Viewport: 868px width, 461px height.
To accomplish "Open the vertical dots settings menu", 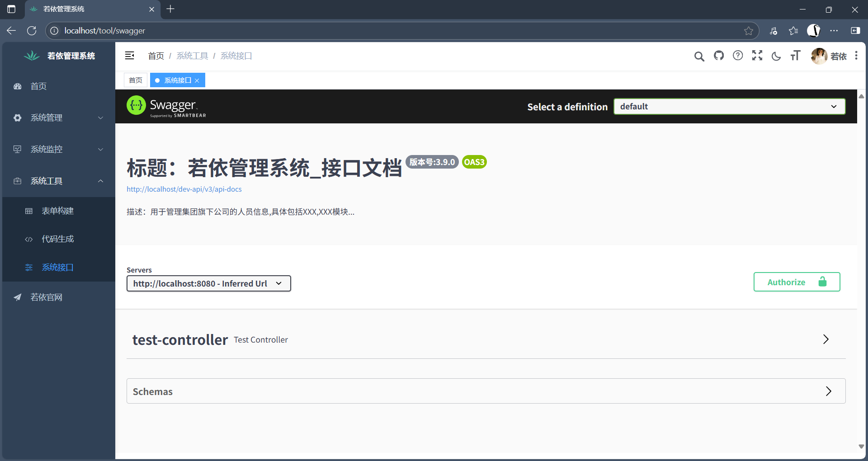I will click(856, 56).
